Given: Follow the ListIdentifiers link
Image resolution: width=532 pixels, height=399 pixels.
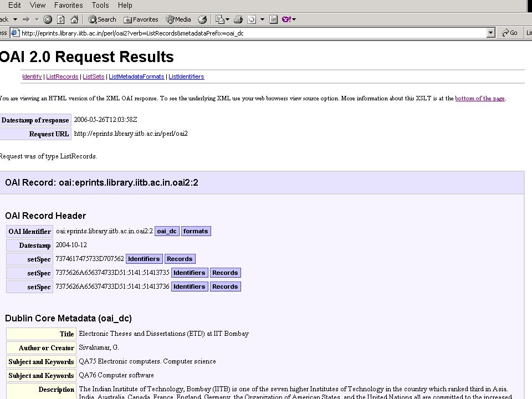Looking at the screenshot, I should (x=186, y=76).
